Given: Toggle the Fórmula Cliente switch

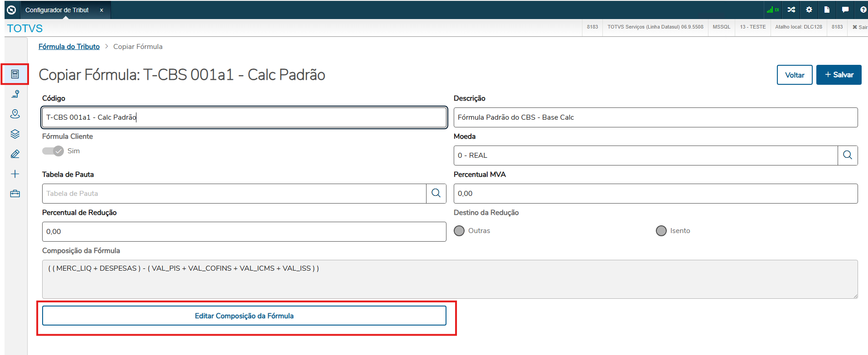Looking at the screenshot, I should point(53,151).
